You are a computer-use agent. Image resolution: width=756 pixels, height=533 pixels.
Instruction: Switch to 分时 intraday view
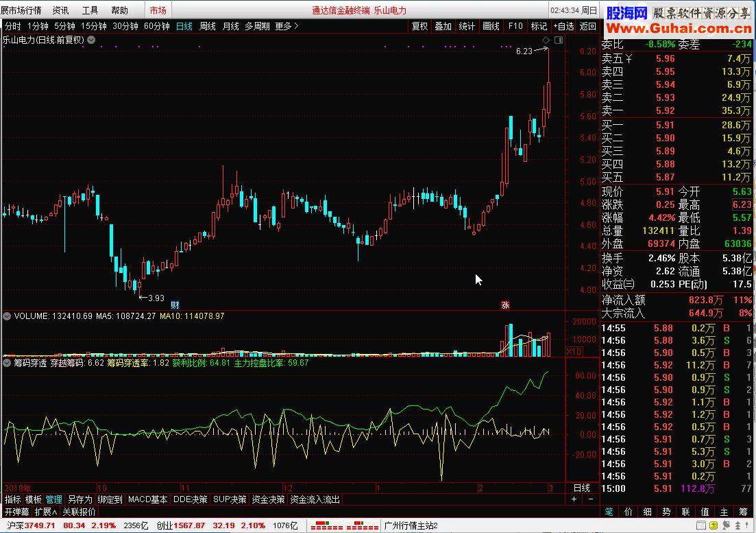click(12, 26)
